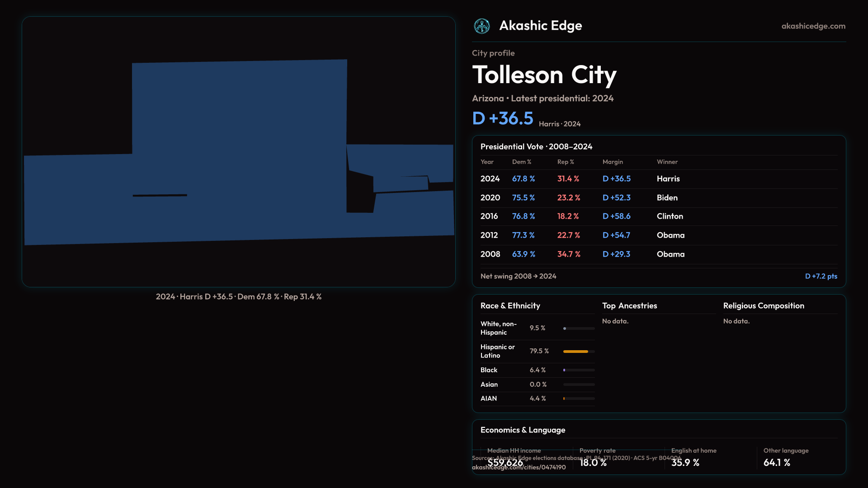Click the Tolleson City title heading
The height and width of the screenshot is (488, 868).
pyautogui.click(x=544, y=75)
